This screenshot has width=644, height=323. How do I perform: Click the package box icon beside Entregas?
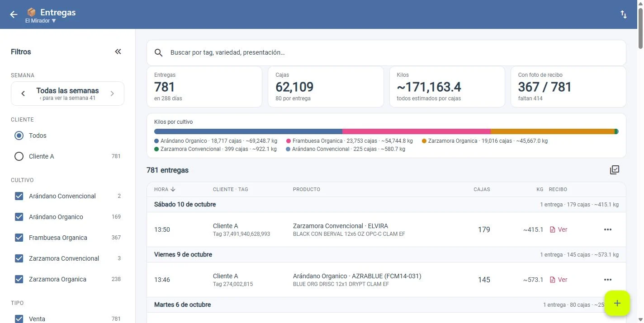(31, 12)
